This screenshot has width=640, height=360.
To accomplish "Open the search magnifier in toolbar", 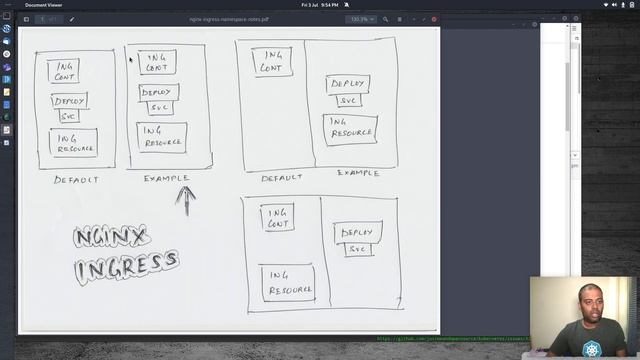I will click(385, 19).
